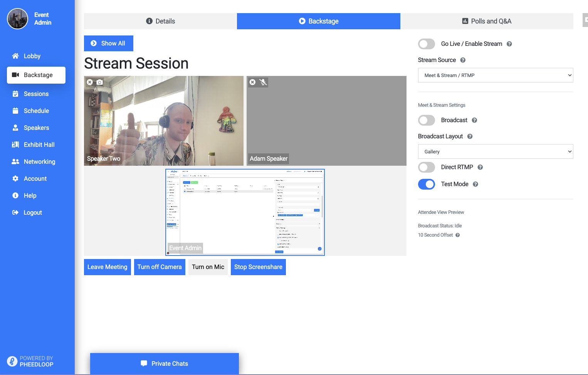The height and width of the screenshot is (375, 588).
Task: Disable Test Mode
Action: 426,184
